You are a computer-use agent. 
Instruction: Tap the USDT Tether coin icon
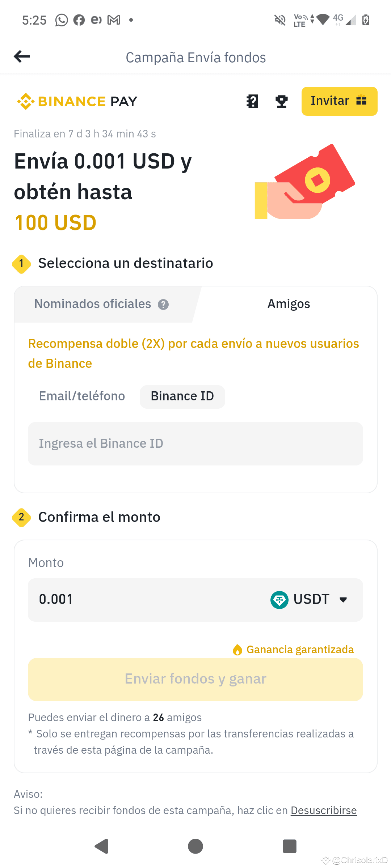click(x=279, y=600)
